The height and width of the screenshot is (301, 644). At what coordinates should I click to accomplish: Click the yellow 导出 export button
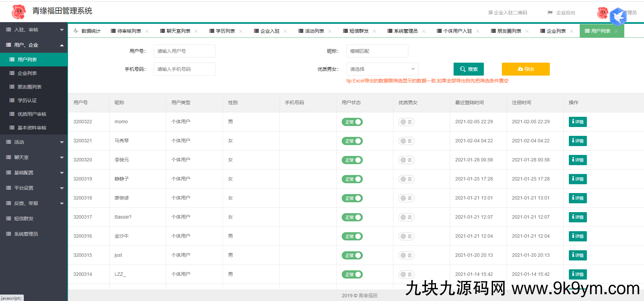click(525, 69)
